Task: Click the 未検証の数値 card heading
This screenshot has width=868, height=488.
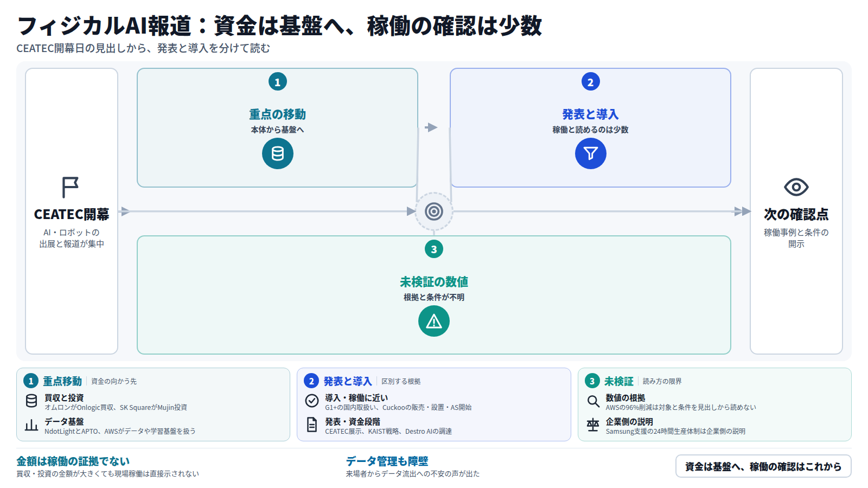Action: click(x=434, y=282)
